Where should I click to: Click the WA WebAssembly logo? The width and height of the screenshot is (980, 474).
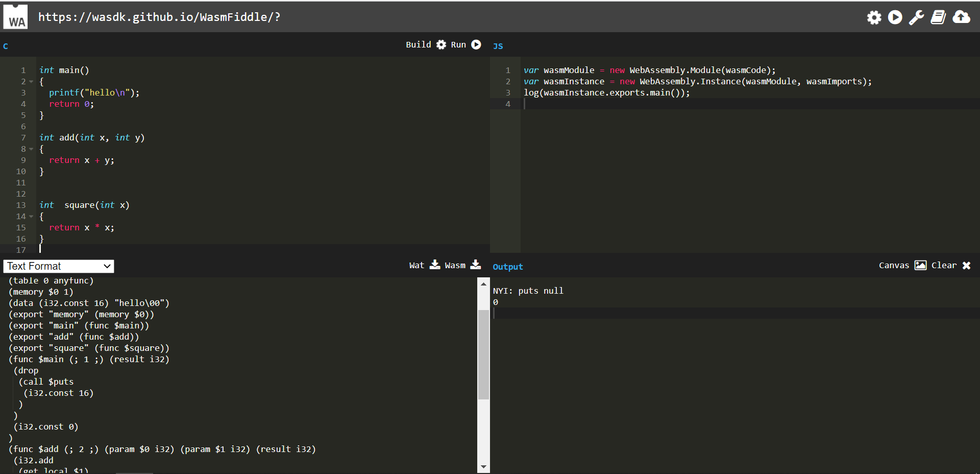point(16,17)
